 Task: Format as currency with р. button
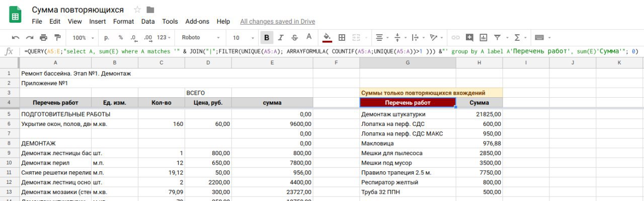107,37
